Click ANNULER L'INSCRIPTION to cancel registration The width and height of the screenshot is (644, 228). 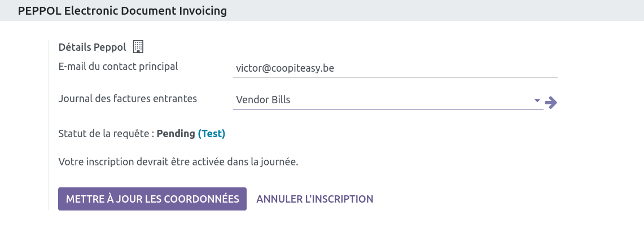315,199
